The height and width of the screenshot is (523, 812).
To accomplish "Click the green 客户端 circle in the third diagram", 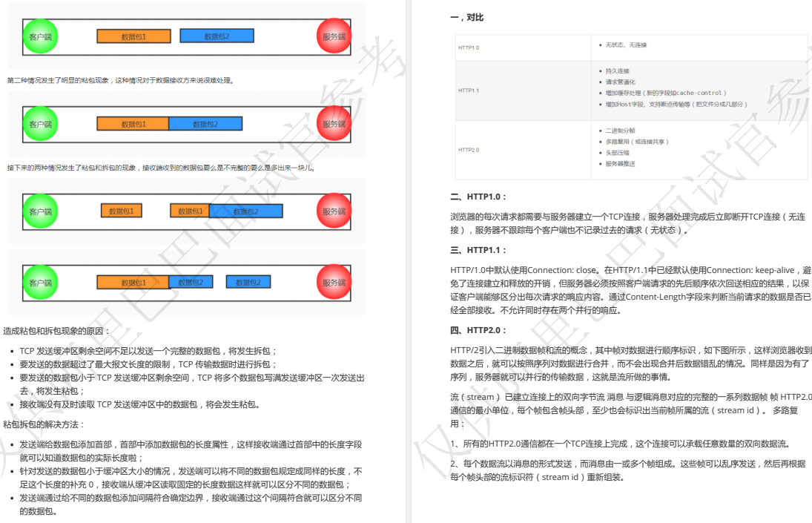I will point(39,210).
